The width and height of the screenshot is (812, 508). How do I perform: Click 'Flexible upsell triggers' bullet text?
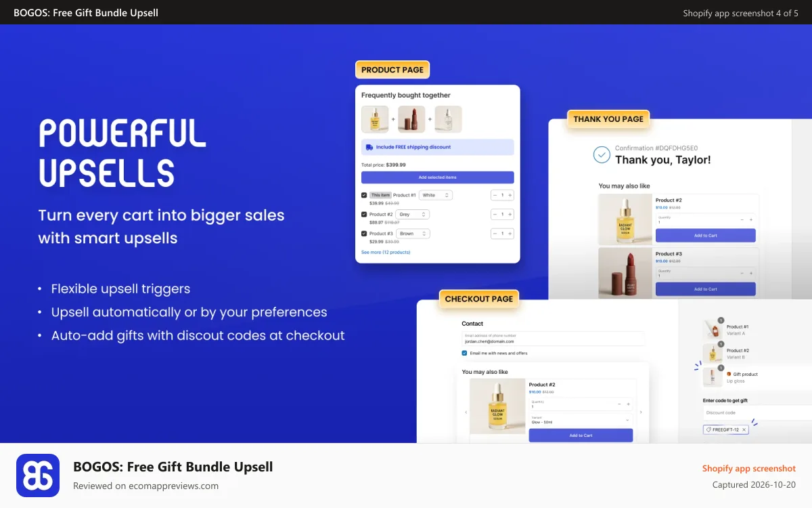pos(120,289)
